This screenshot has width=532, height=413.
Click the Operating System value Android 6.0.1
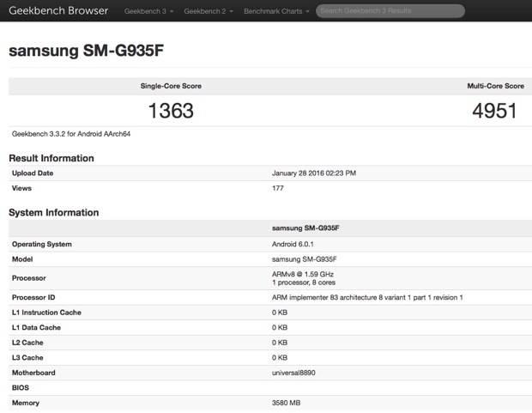click(x=298, y=244)
